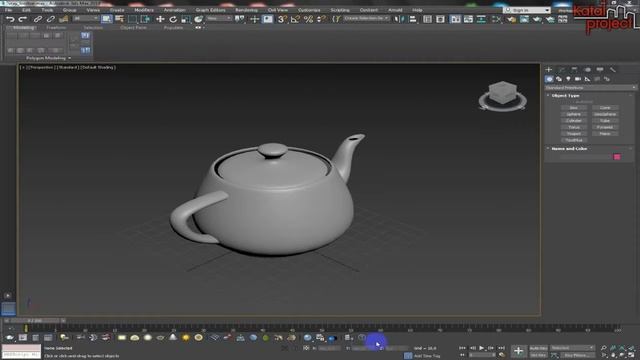Open the Select by Name dialog icon

tap(120, 19)
